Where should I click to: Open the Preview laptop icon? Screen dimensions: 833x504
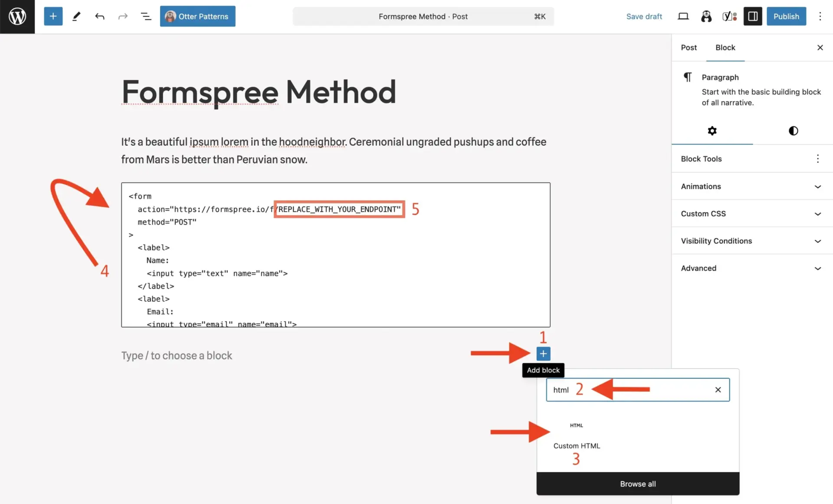[683, 16]
